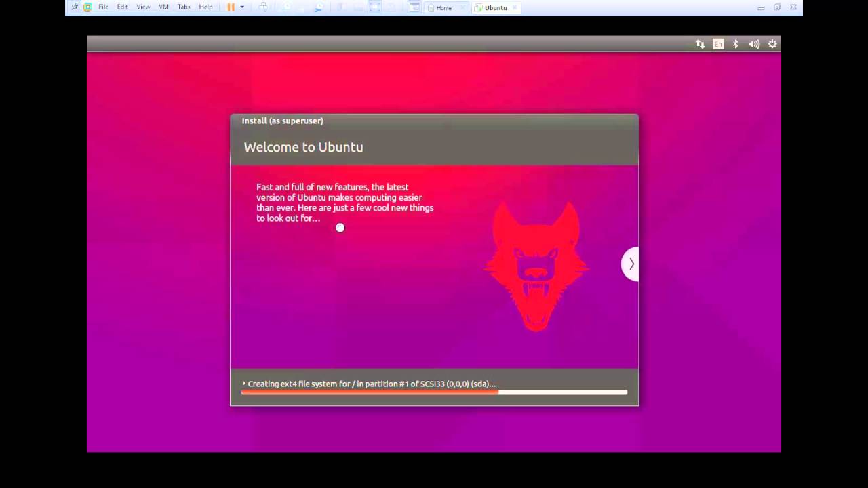Click the red werewolf mascot image
The width and height of the screenshot is (868, 488).
pos(536,266)
